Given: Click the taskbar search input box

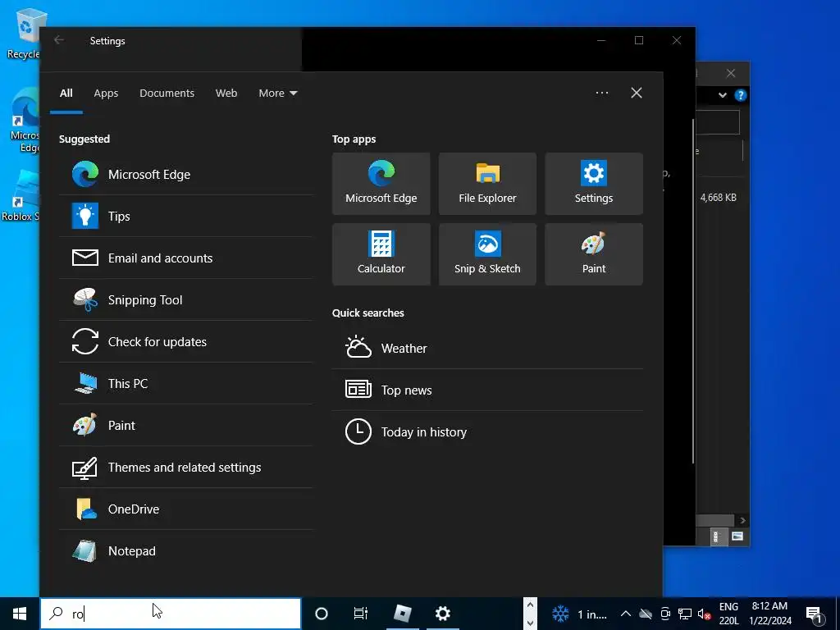Looking at the screenshot, I should pos(171,614).
